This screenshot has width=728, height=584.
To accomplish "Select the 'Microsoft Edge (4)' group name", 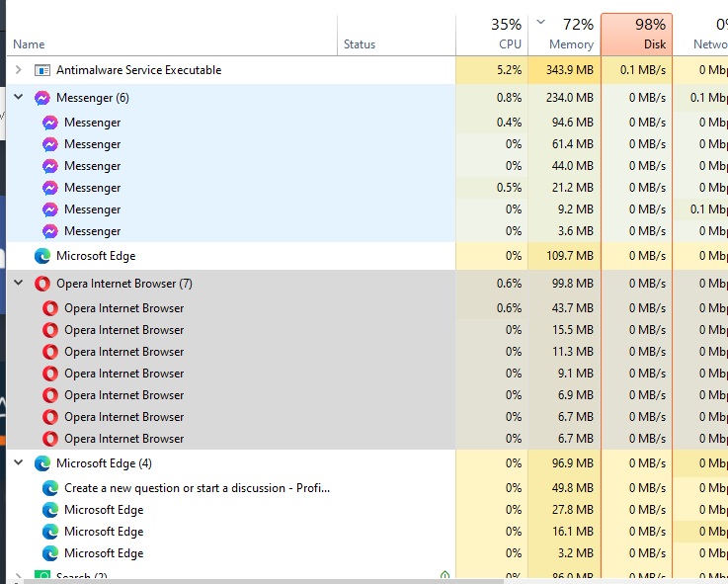I will (x=104, y=463).
